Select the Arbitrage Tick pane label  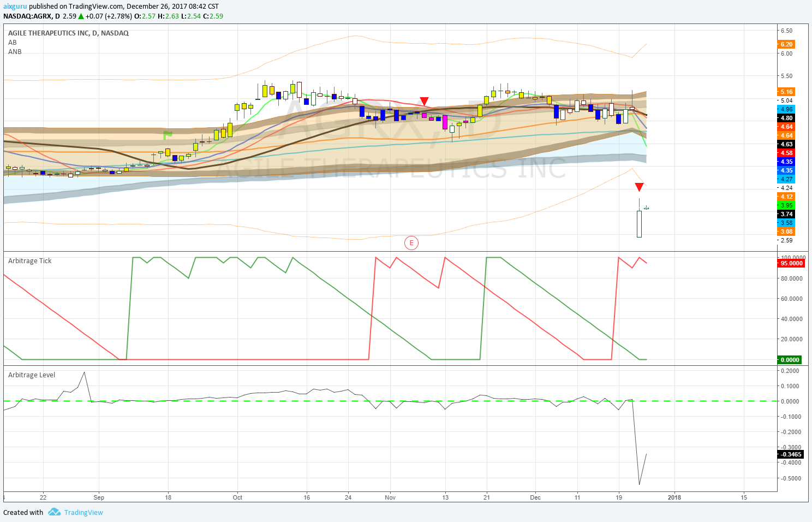point(30,261)
